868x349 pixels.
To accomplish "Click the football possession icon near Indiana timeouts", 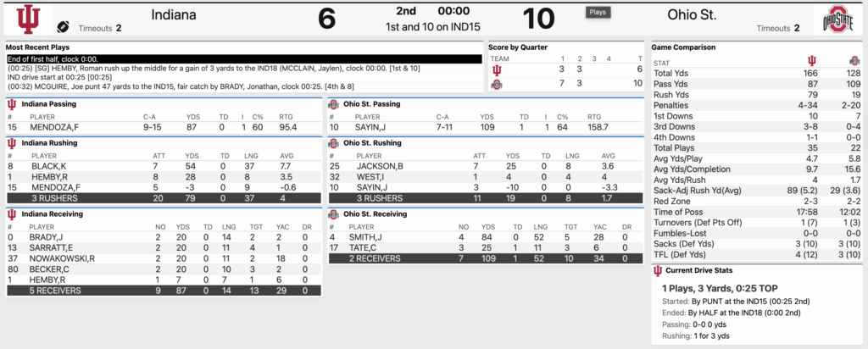I will click(x=63, y=27).
